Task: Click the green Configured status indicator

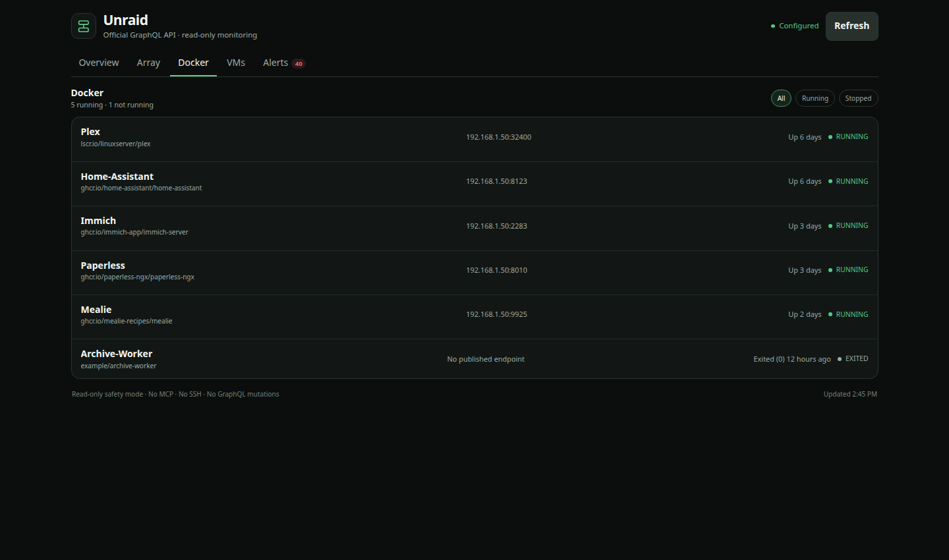Action: point(795,26)
